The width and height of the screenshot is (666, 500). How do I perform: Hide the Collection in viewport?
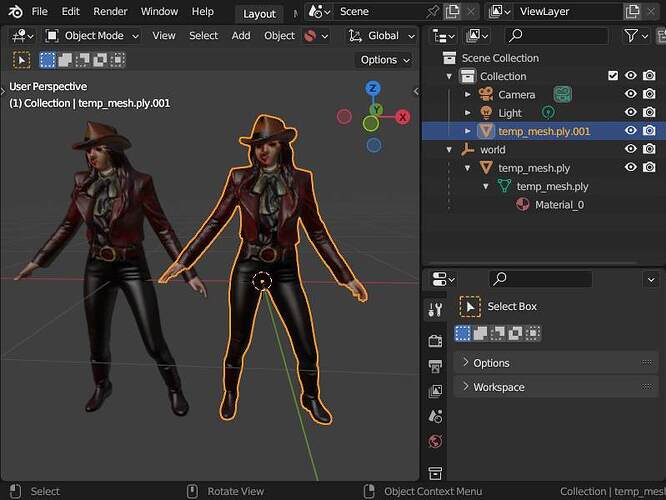coord(631,76)
